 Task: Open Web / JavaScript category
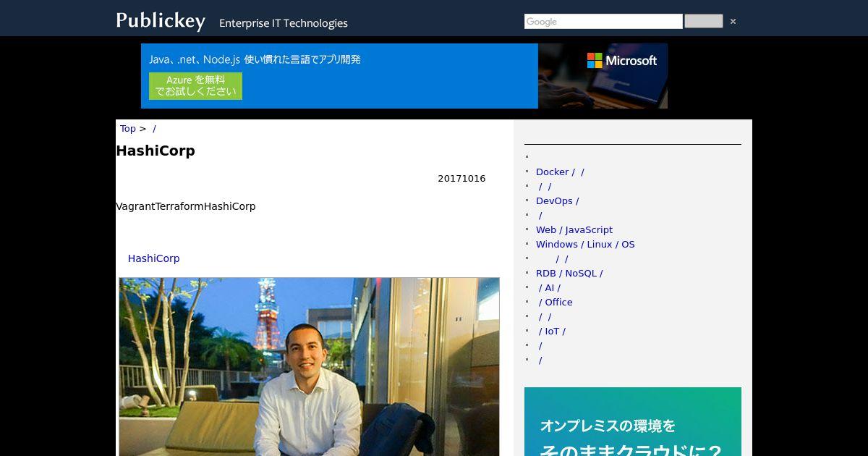574,230
